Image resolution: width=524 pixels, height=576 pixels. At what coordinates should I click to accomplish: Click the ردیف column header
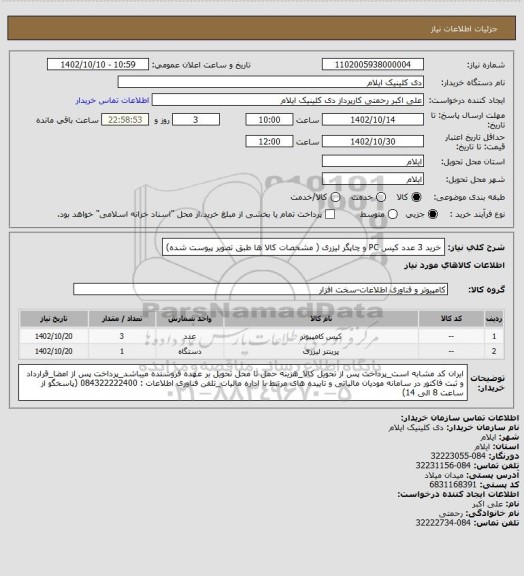pos(494,318)
